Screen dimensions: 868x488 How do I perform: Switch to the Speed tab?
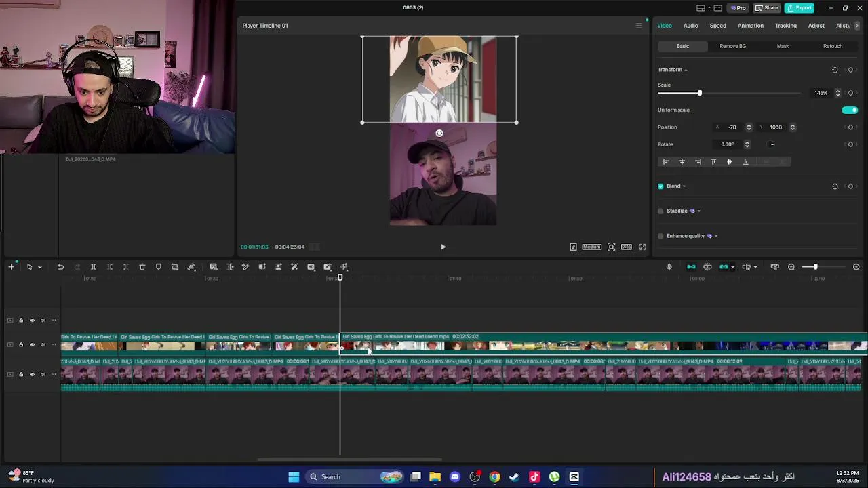pyautogui.click(x=717, y=26)
